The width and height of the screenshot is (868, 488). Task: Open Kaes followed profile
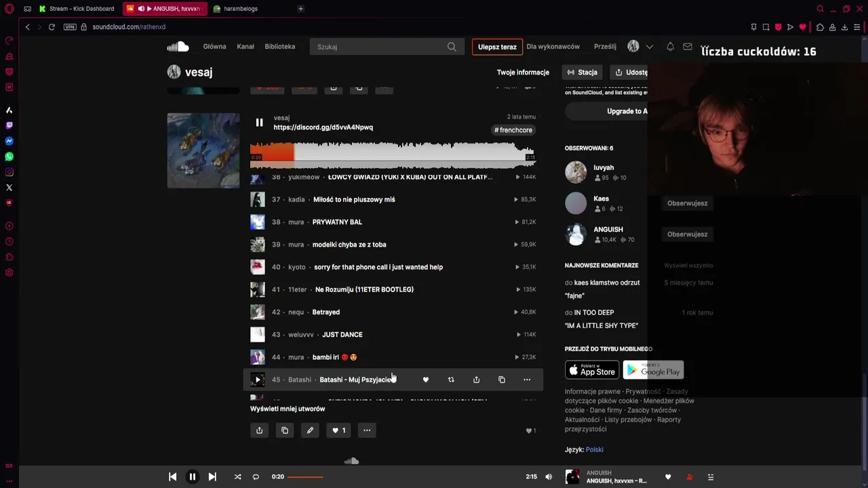(x=601, y=199)
